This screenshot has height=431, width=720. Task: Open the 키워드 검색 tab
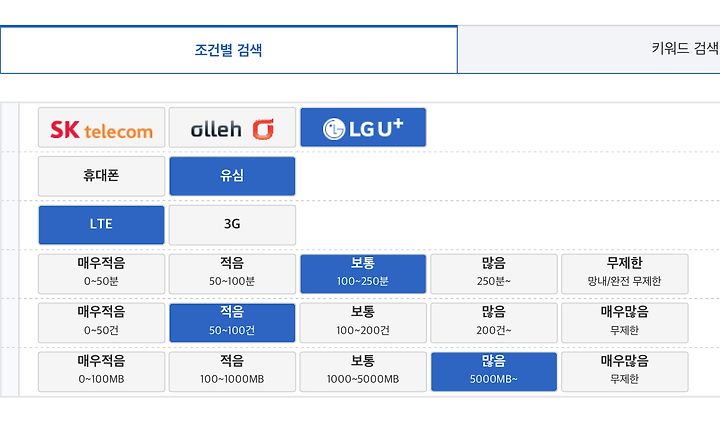point(589,50)
